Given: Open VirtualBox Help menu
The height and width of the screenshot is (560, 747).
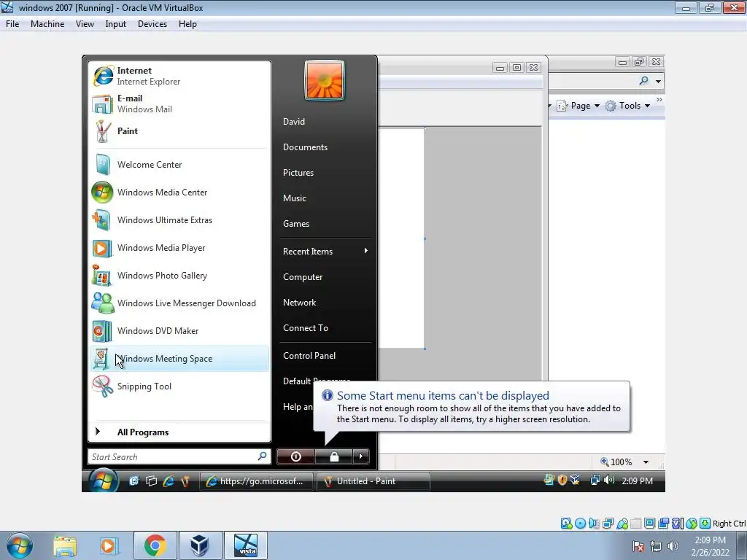Looking at the screenshot, I should (187, 24).
